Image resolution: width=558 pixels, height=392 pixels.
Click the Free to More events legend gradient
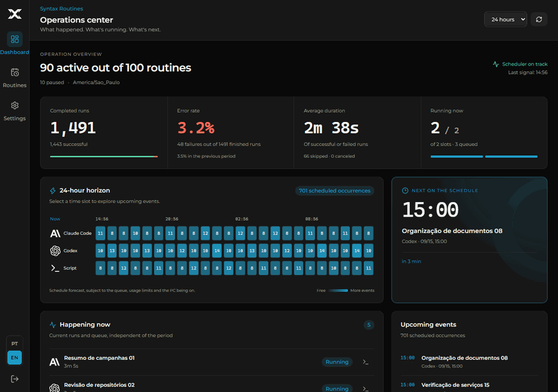tap(338, 290)
